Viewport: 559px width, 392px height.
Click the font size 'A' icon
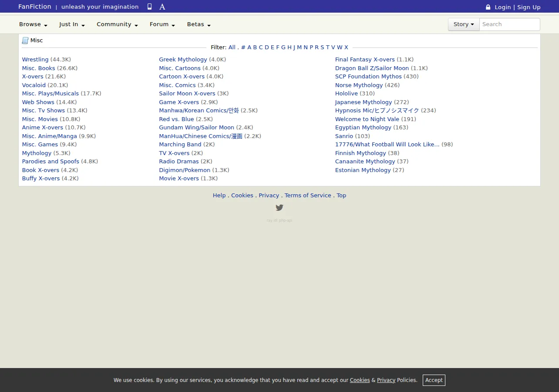(x=162, y=7)
